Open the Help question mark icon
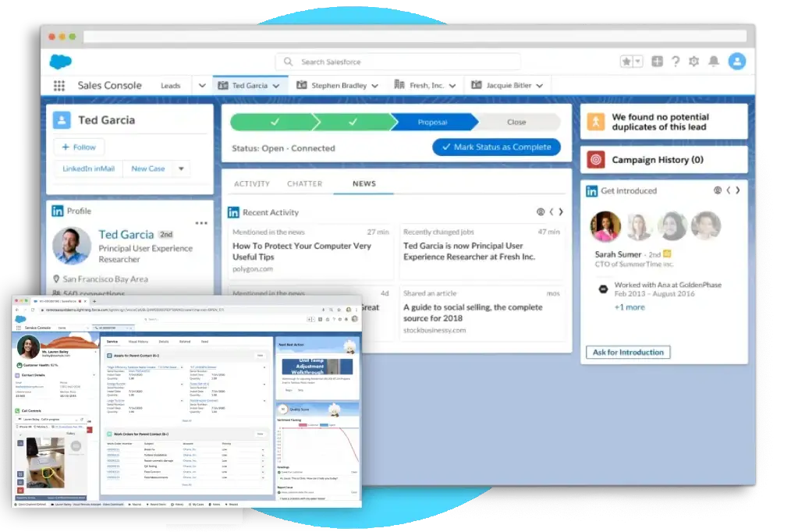This screenshot has width=798, height=532. tap(676, 62)
